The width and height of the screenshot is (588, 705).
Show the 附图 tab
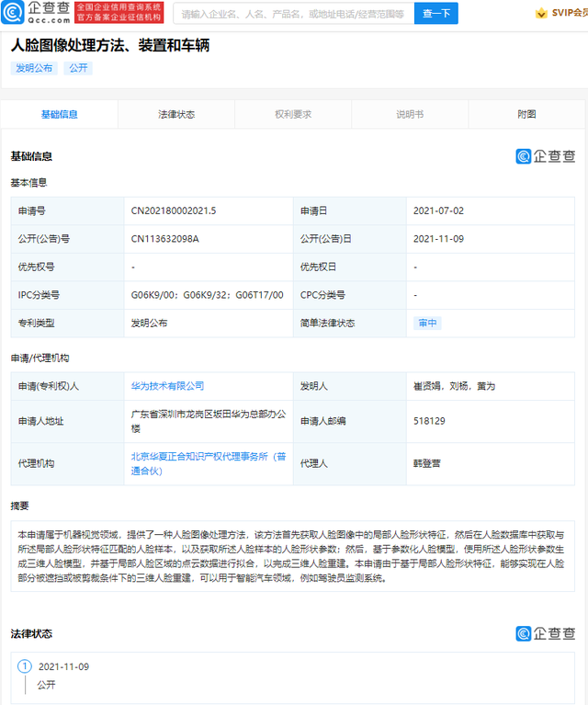point(526,115)
